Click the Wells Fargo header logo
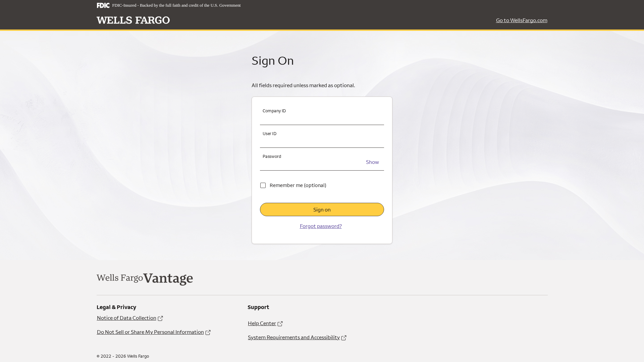The image size is (644, 362). pyautogui.click(x=133, y=20)
